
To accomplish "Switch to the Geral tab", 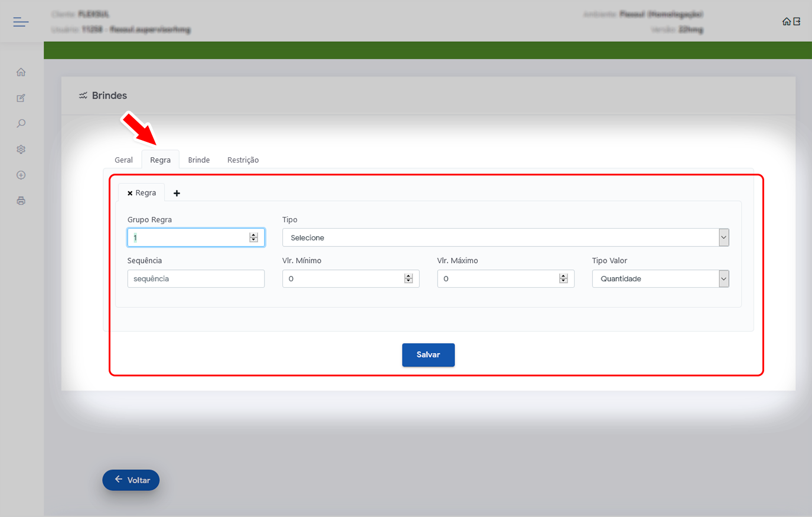I will pyautogui.click(x=123, y=160).
